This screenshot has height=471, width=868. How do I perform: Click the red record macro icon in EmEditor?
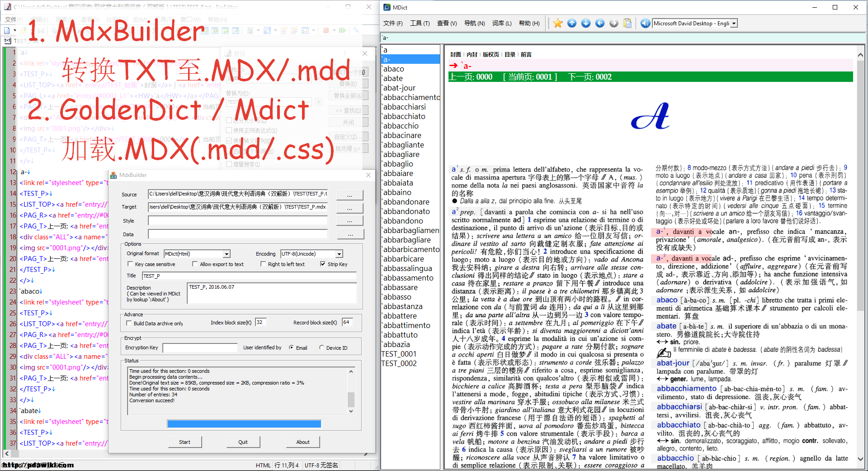(x=326, y=30)
